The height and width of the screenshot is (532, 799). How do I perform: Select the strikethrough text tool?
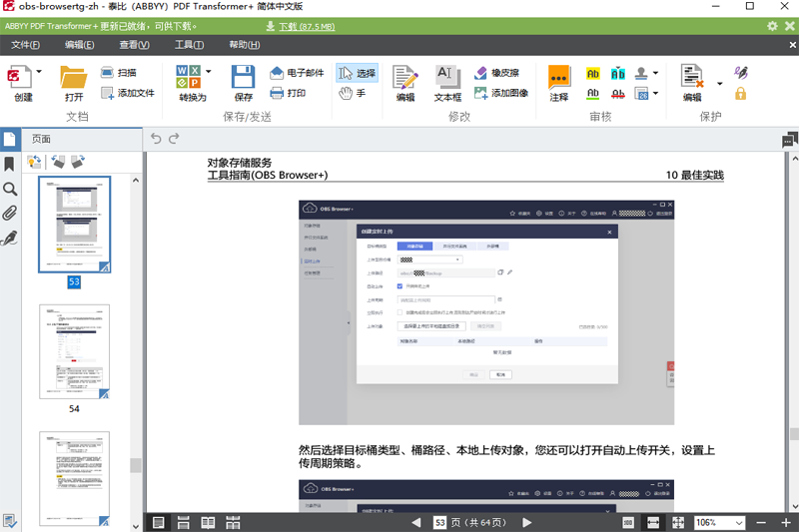(618, 93)
